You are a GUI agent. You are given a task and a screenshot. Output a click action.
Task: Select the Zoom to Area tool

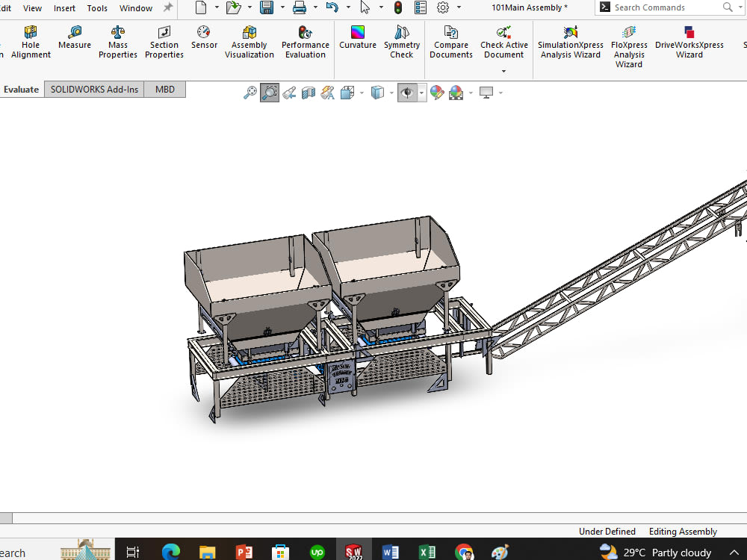(269, 92)
